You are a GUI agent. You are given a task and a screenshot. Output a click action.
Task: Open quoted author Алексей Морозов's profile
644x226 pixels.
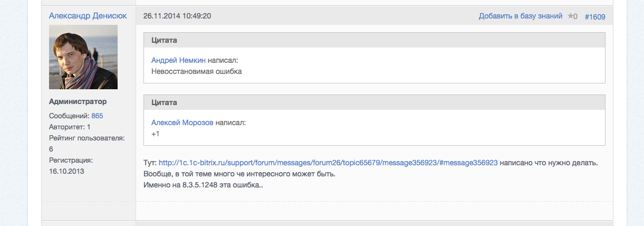tap(182, 123)
